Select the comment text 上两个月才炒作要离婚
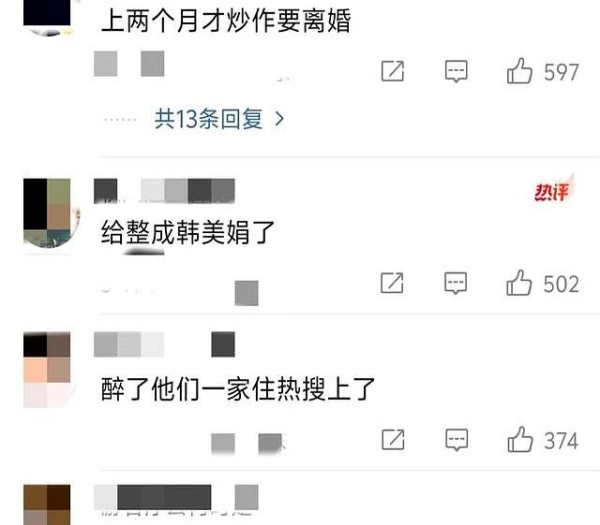600x525 pixels. pyautogui.click(x=226, y=21)
